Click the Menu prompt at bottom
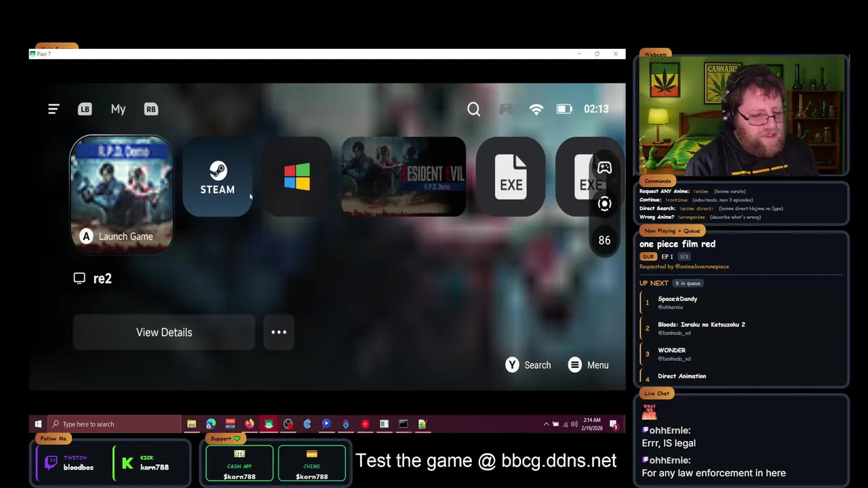868x488 pixels. pos(588,365)
